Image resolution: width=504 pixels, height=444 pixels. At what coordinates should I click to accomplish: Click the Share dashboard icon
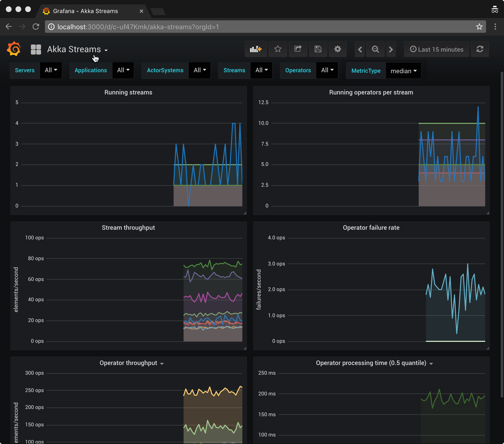tap(298, 49)
